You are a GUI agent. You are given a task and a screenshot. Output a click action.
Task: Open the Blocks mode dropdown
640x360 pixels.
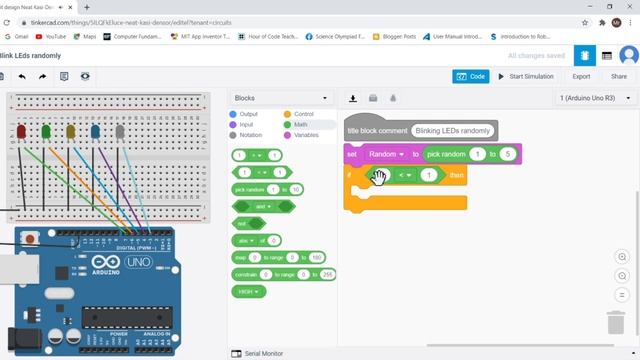point(281,98)
